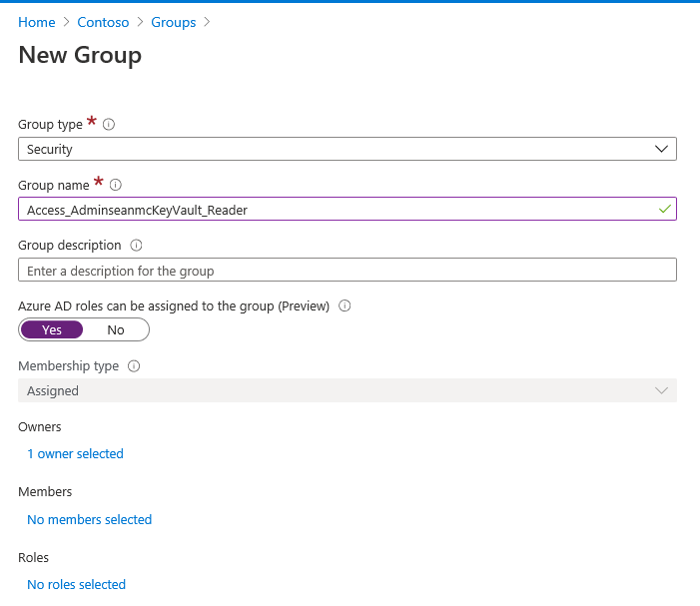This screenshot has width=700, height=606.
Task: Return to Groups via the breadcrumb
Action: pos(173,22)
